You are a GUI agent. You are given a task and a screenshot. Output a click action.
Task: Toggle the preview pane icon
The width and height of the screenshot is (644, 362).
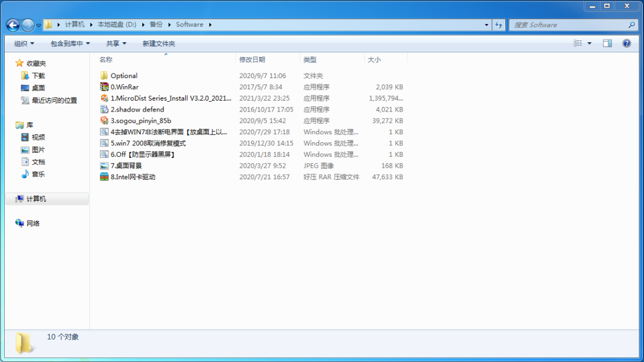pyautogui.click(x=607, y=43)
